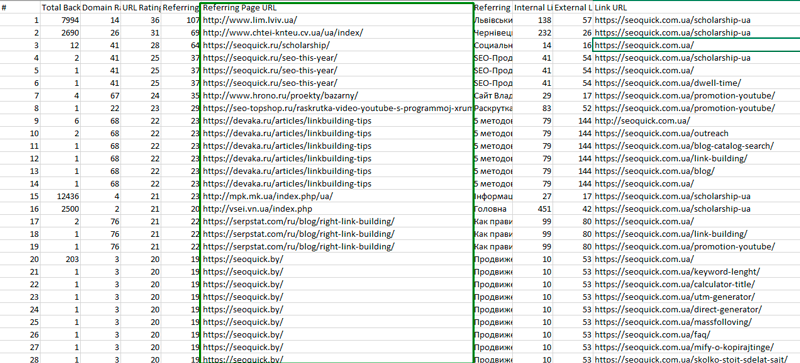Click URL rating value 36
Screen dimensions: 800x363
point(141,20)
